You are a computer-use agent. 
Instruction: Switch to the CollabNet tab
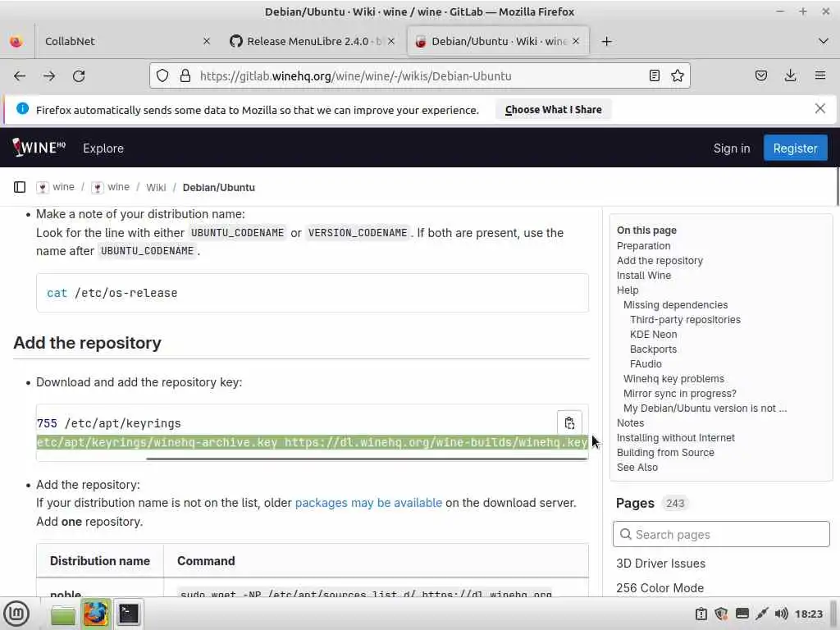[x=126, y=41]
